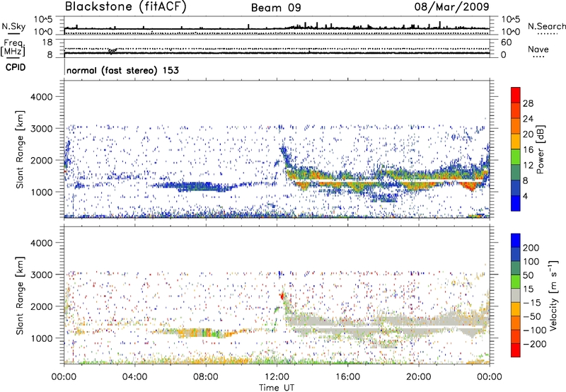Pick the blue top segment of velocity colorbar
The width and height of the screenshot is (566, 392).
point(516,241)
